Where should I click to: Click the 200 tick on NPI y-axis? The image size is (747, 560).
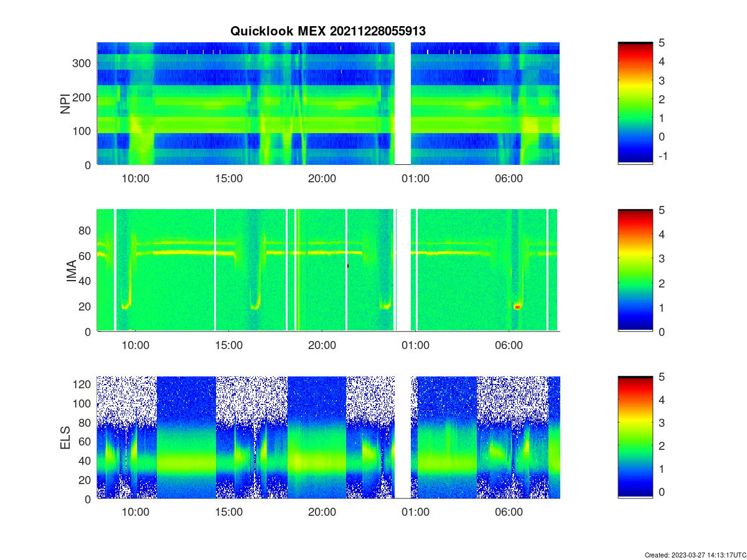[x=83, y=97]
